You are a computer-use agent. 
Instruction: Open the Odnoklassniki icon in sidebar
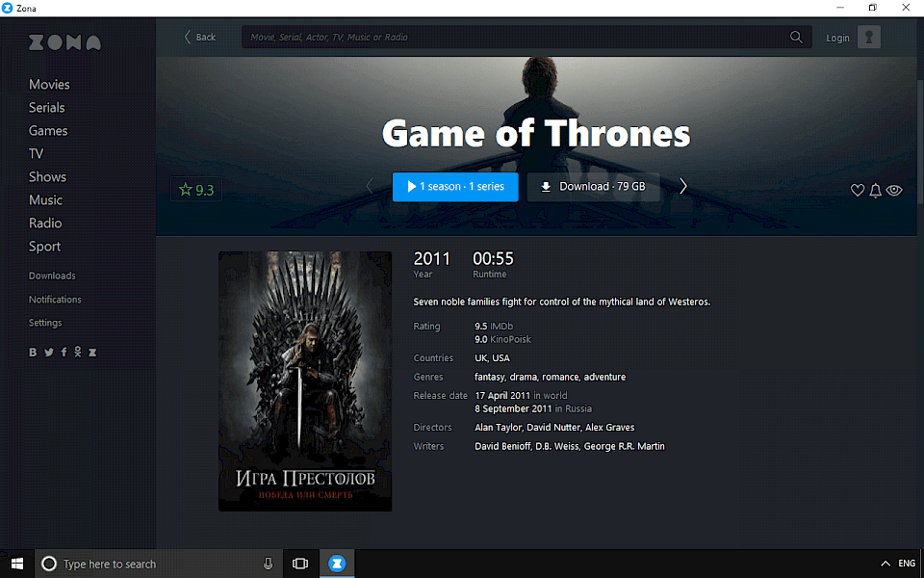(77, 353)
